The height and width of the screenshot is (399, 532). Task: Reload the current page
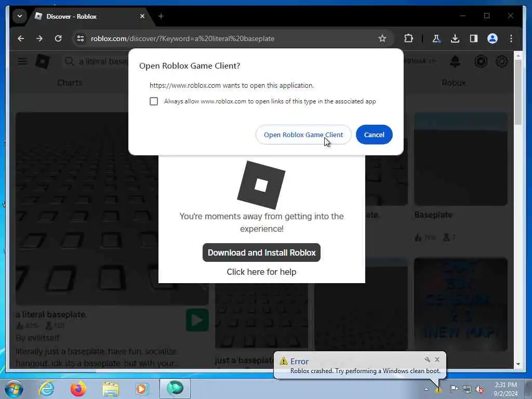[x=58, y=38]
